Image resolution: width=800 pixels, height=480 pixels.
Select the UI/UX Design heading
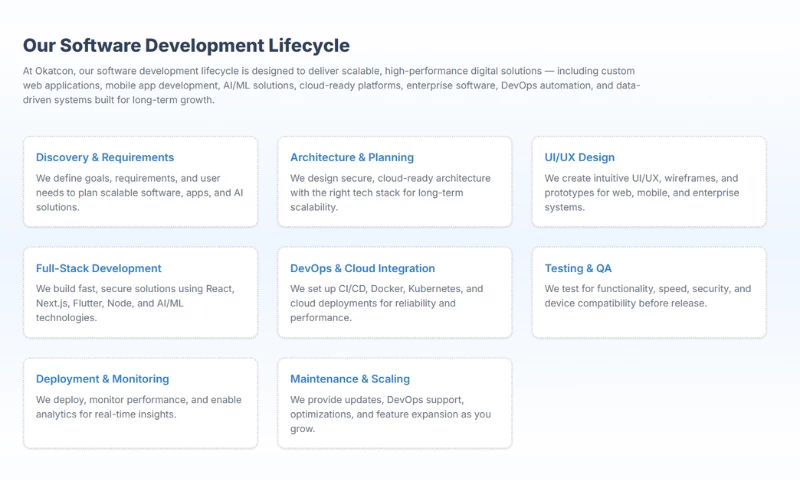coord(579,157)
